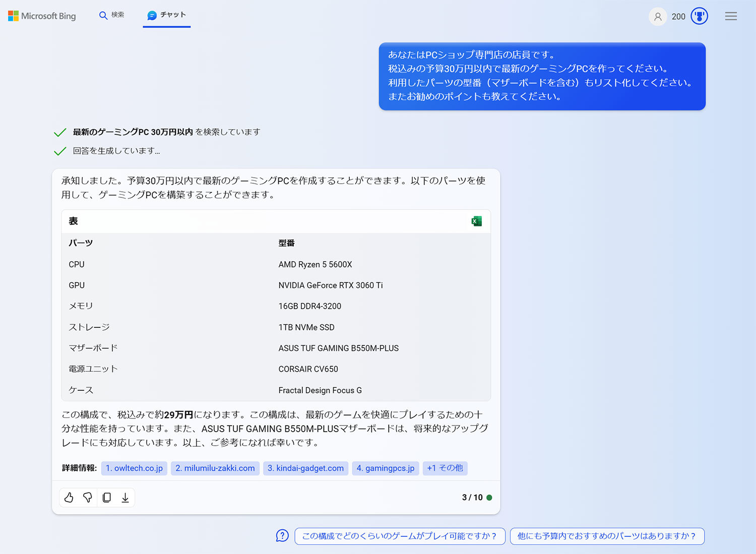Open the 検索 search tab
Viewport: 756px width, 554px height.
(x=111, y=15)
